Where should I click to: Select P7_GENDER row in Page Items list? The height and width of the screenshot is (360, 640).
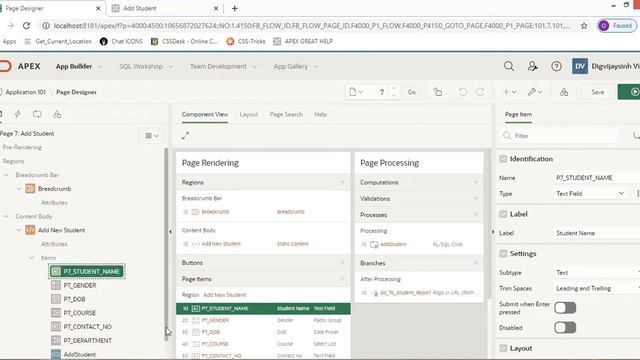click(263, 320)
